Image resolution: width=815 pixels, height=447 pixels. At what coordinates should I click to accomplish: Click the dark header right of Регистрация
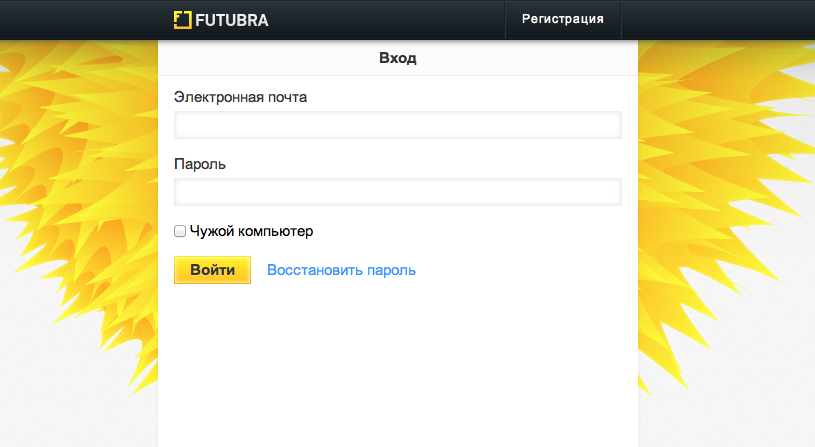pos(720,19)
